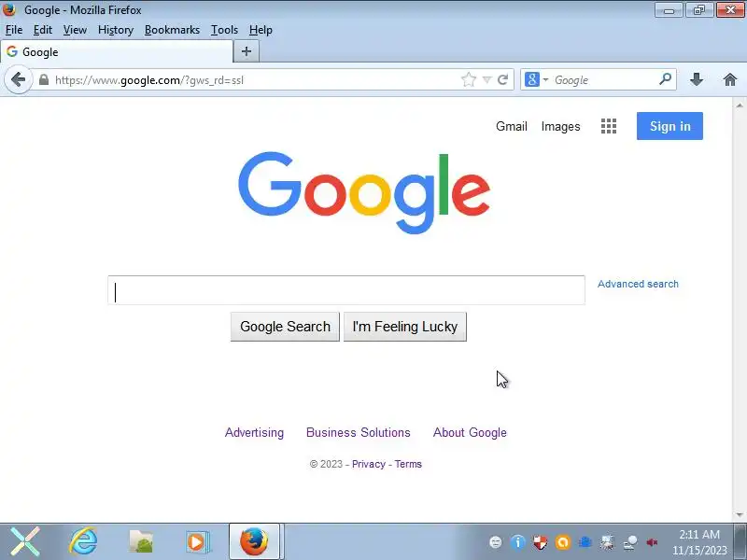Launch Internet Explorer from the taskbar
The height and width of the screenshot is (560, 747).
tap(83, 541)
